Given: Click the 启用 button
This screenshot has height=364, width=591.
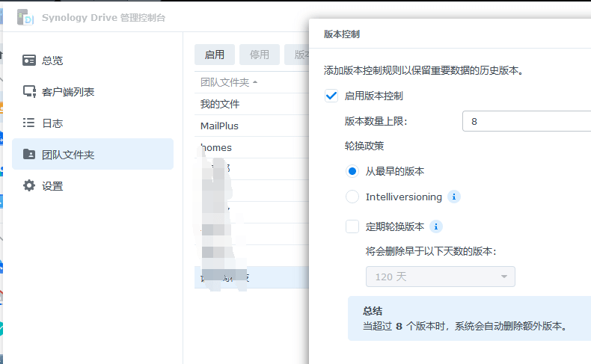Looking at the screenshot, I should click(x=214, y=55).
